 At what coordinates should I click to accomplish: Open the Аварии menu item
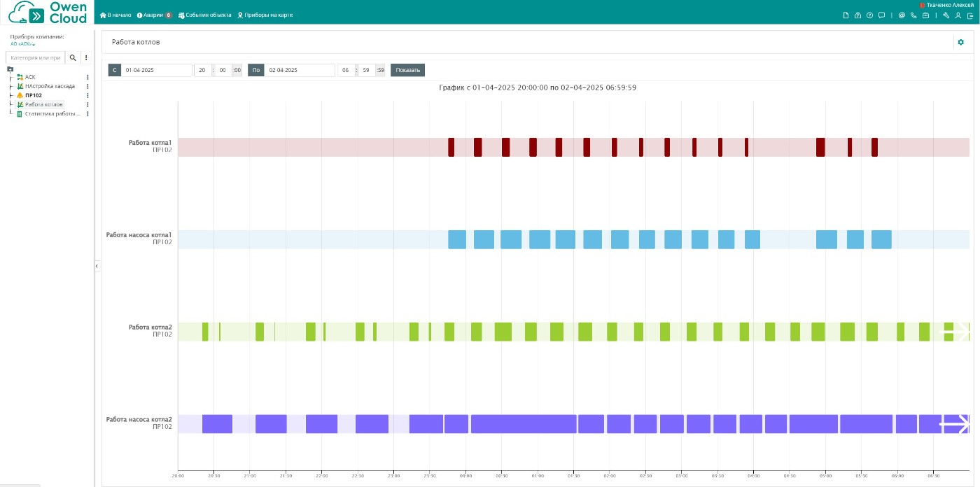click(154, 15)
